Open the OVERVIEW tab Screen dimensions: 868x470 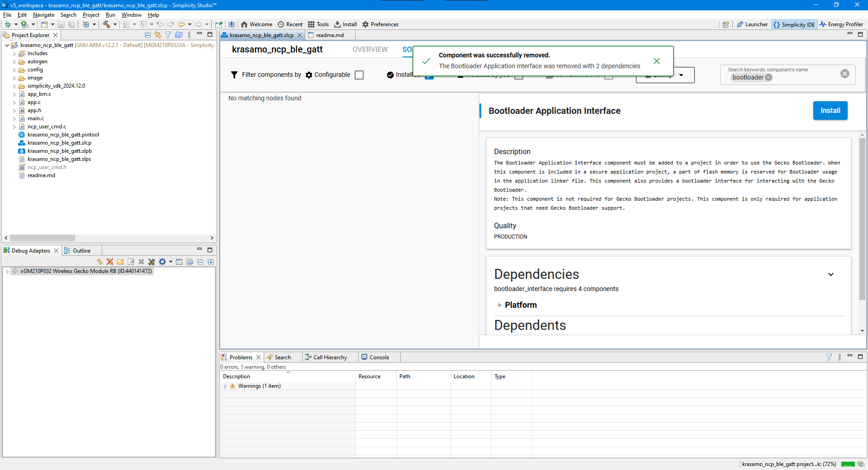pyautogui.click(x=370, y=49)
